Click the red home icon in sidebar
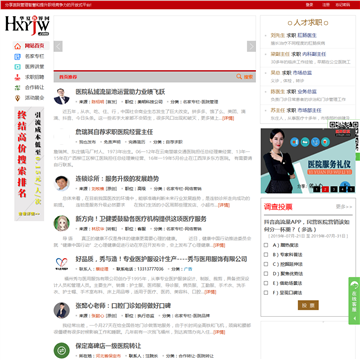The height and width of the screenshot is (360, 360). 18,46
